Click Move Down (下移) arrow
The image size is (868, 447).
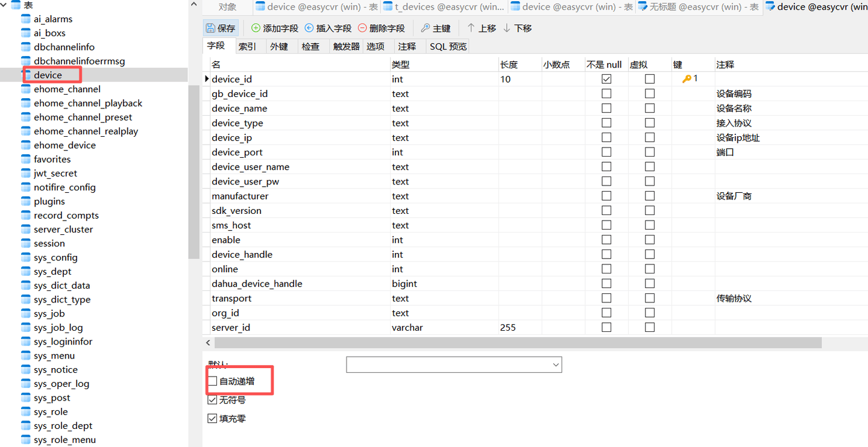(x=506, y=28)
